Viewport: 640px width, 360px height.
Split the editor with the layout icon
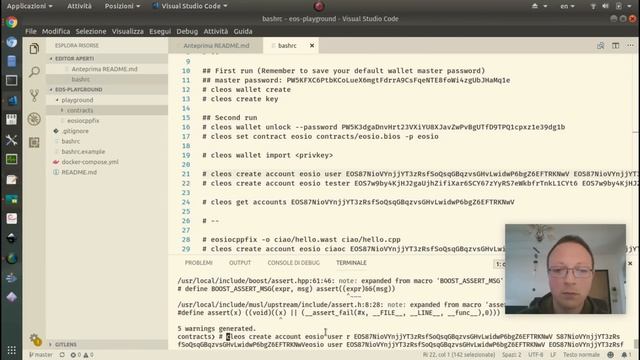pyautogui.click(x=616, y=45)
